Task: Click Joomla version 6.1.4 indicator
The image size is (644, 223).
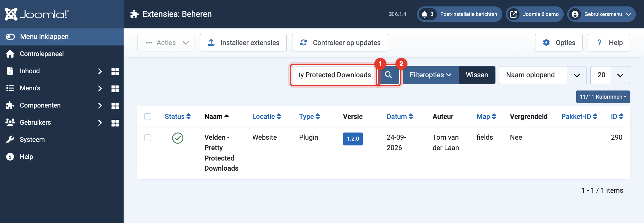Action: point(397,14)
